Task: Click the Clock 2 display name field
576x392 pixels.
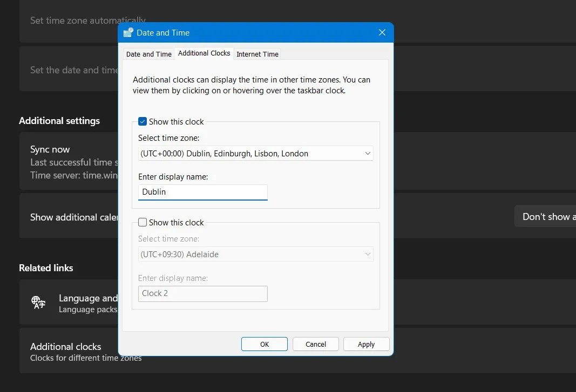Action: click(x=202, y=294)
